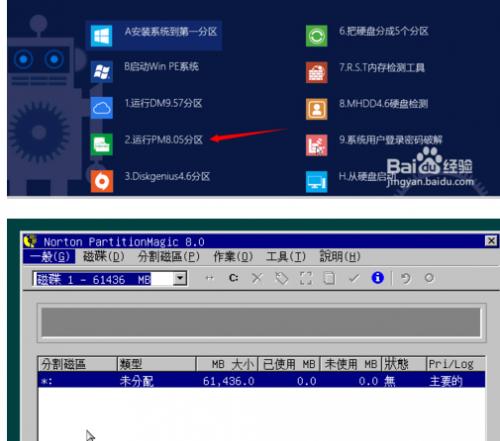Image resolution: width=500 pixels, height=441 pixels.
Task: Open the 分割磁區(P) menu
Action: [169, 257]
